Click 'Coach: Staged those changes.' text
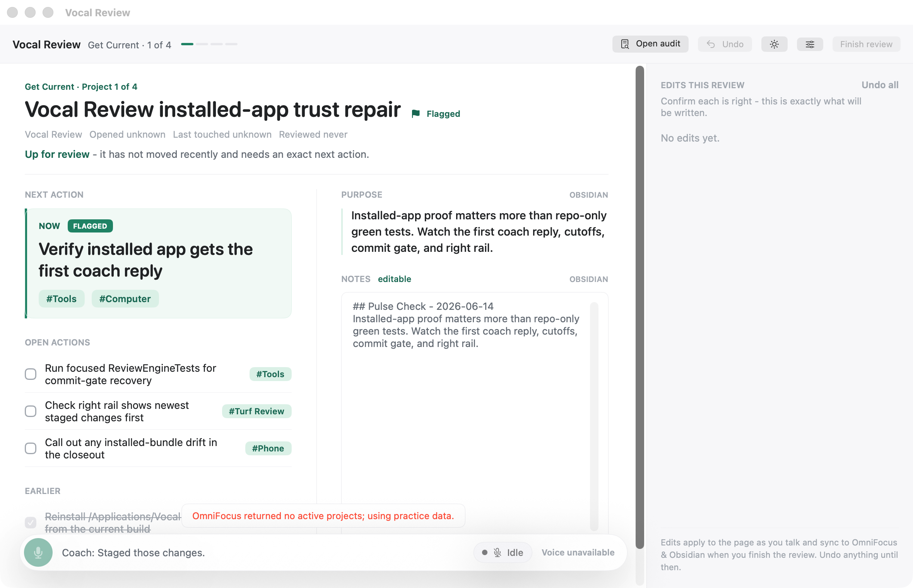This screenshot has height=588, width=913. tap(133, 552)
